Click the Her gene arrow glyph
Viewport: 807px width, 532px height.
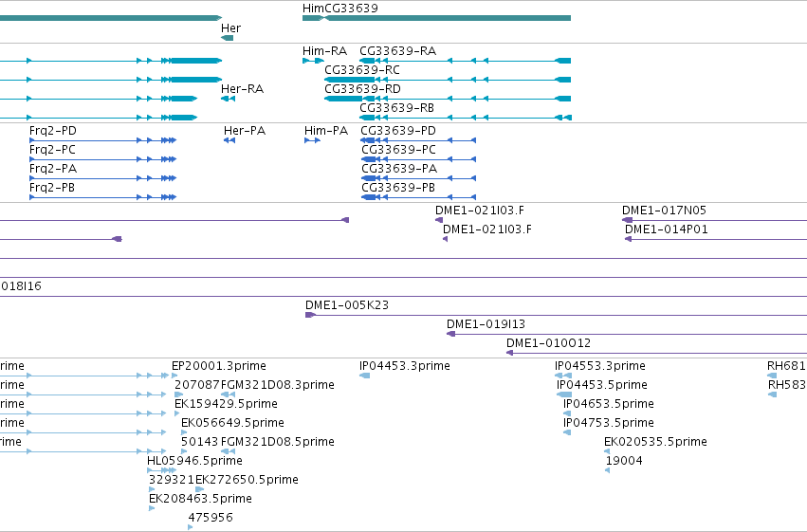coord(227,38)
